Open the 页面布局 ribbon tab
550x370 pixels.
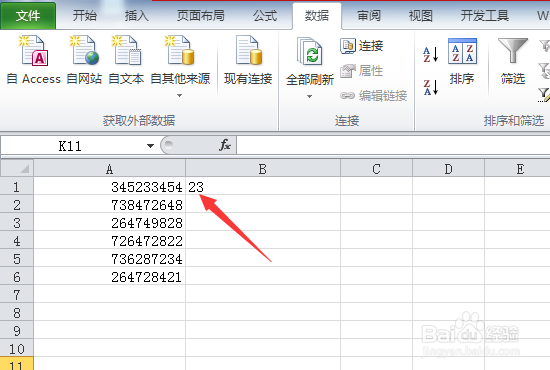[x=200, y=16]
